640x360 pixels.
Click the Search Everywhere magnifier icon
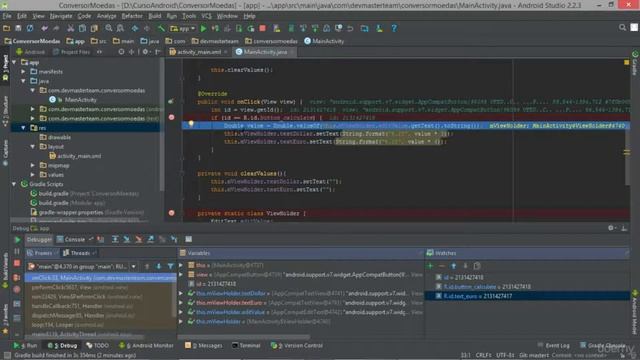tap(622, 27)
